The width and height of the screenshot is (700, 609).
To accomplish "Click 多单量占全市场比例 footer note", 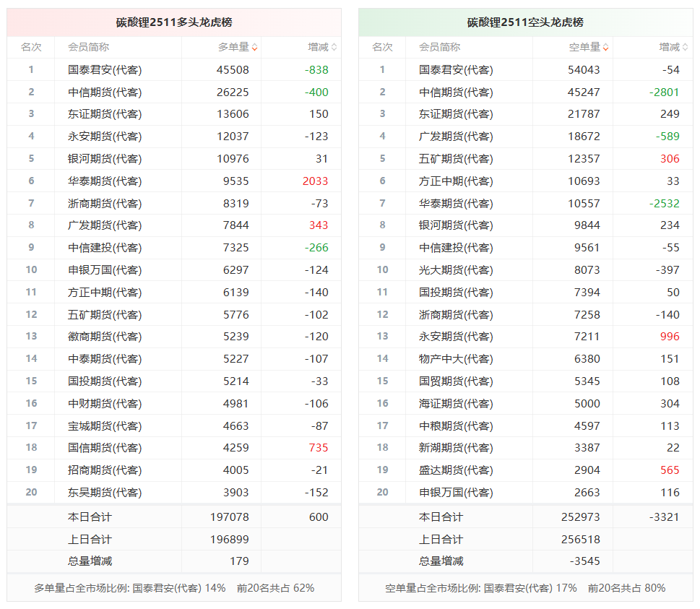I will 174,588.
